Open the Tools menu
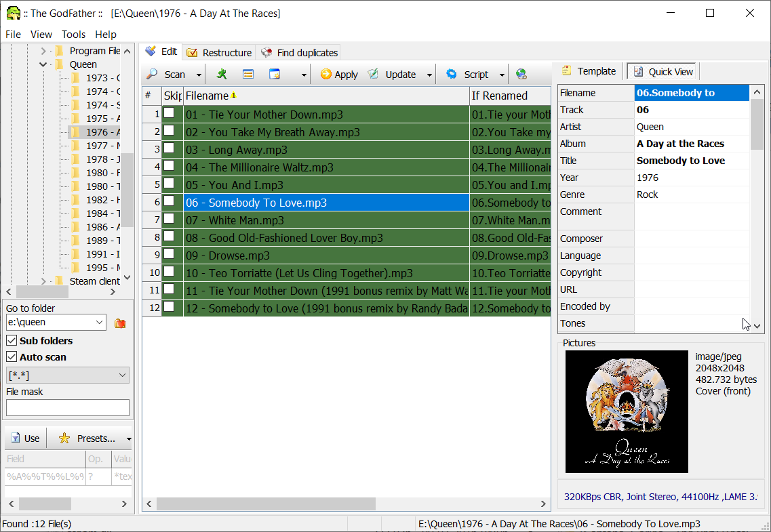Image resolution: width=771 pixels, height=532 pixels. [73, 35]
